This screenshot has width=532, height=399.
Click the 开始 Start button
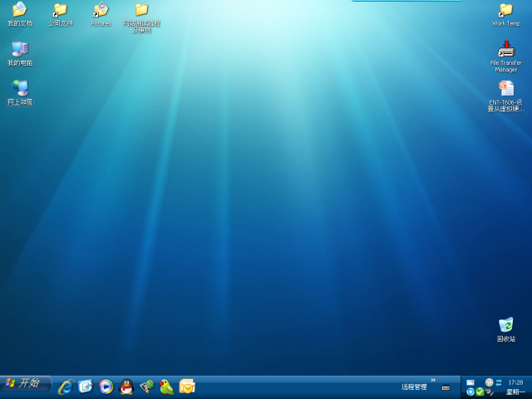25,383
